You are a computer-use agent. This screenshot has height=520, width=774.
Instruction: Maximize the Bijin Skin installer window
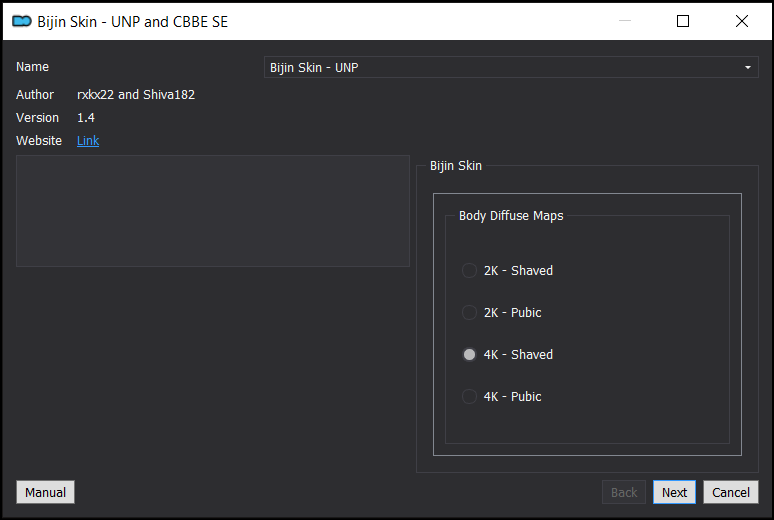tap(683, 21)
